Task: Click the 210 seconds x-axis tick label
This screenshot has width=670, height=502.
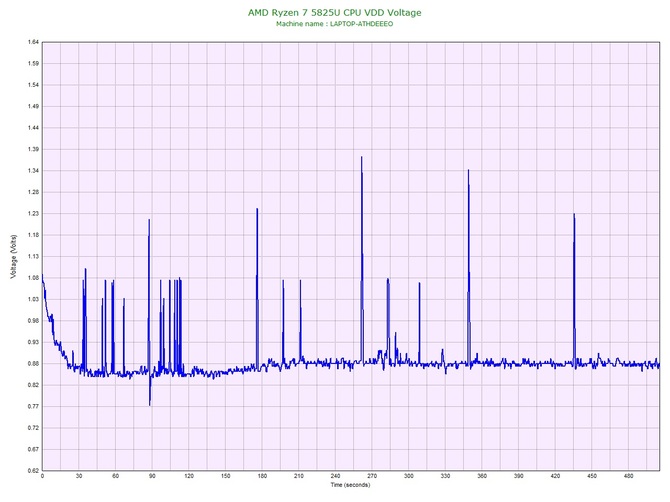Action: pos(299,476)
